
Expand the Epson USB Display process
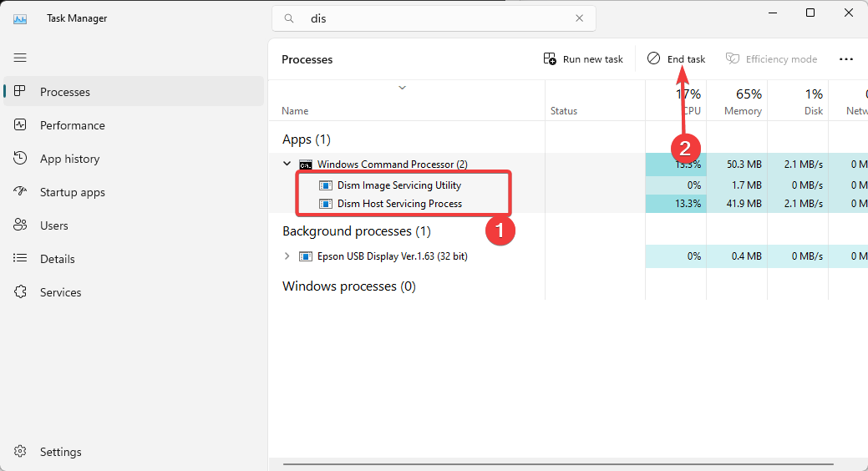(x=287, y=256)
